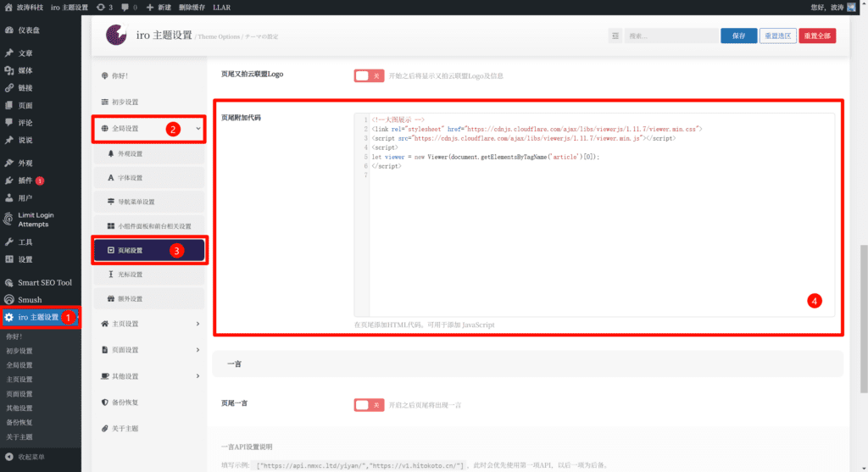Open 关于主题 in the left admin submenu
Viewport: 868px width, 472px height.
click(19, 436)
